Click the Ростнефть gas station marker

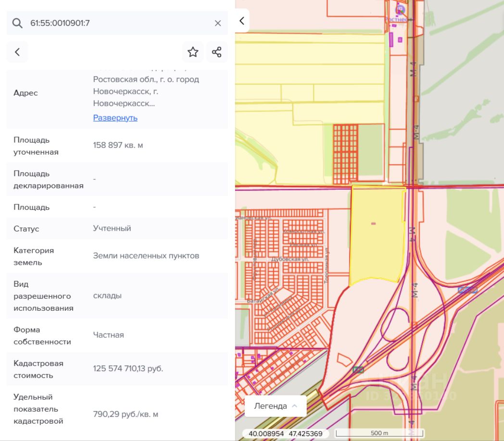click(400, 10)
